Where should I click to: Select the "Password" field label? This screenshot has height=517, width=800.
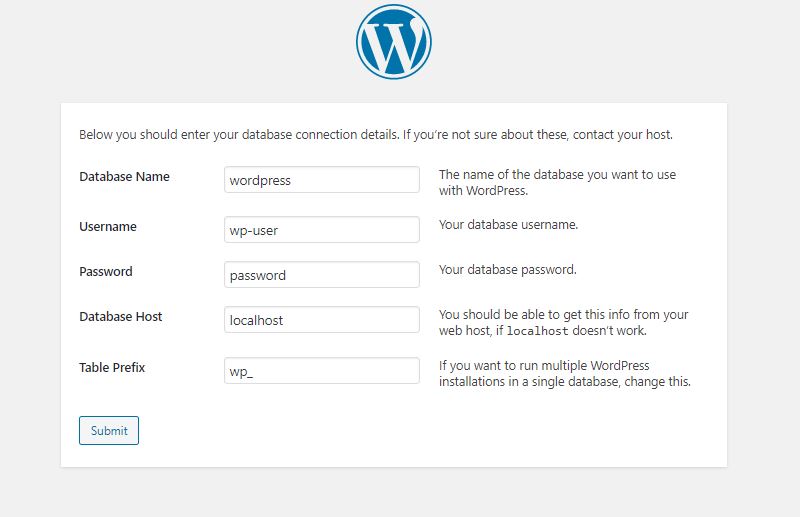coord(106,272)
